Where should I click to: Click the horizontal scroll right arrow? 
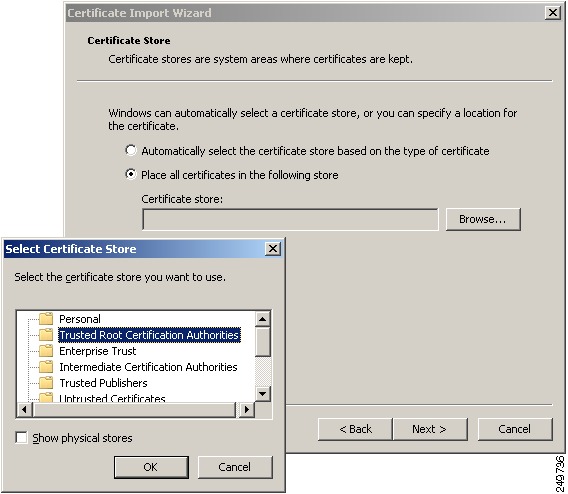tap(247, 410)
